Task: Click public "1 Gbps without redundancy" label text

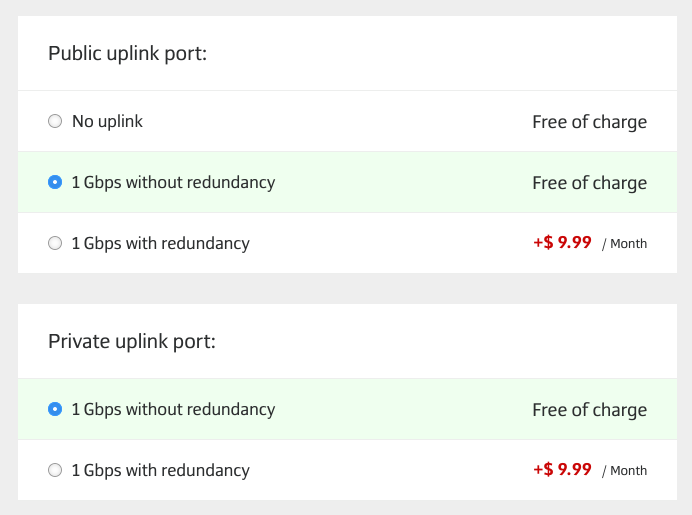Action: point(173,182)
